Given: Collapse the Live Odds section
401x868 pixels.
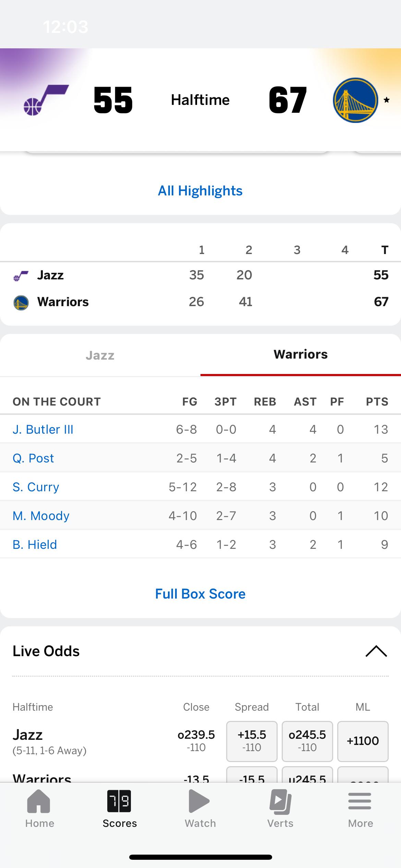Looking at the screenshot, I should coord(376,651).
